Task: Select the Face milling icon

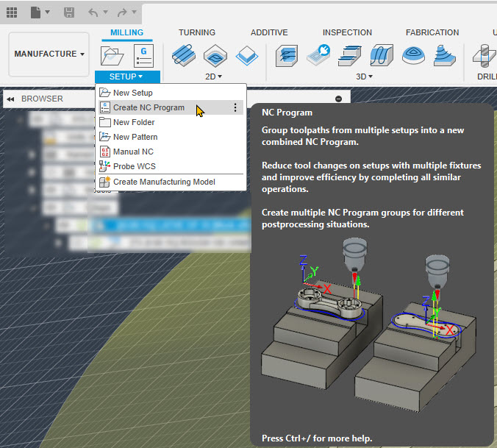Action: [x=247, y=55]
